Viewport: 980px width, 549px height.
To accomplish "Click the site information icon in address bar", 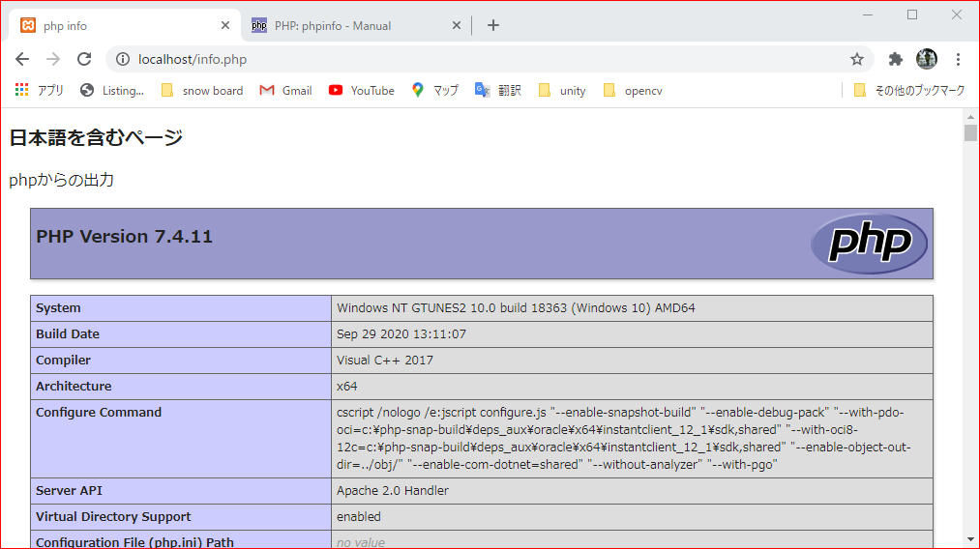I will 123,59.
